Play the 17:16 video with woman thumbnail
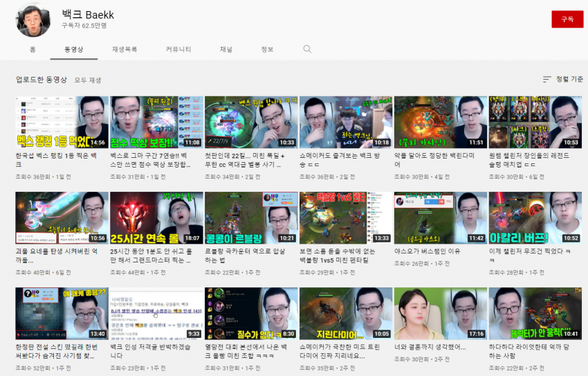 pos(441,313)
